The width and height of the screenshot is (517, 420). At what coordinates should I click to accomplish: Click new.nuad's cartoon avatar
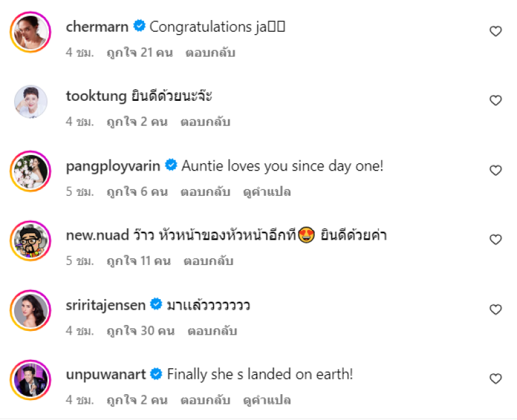pos(30,241)
